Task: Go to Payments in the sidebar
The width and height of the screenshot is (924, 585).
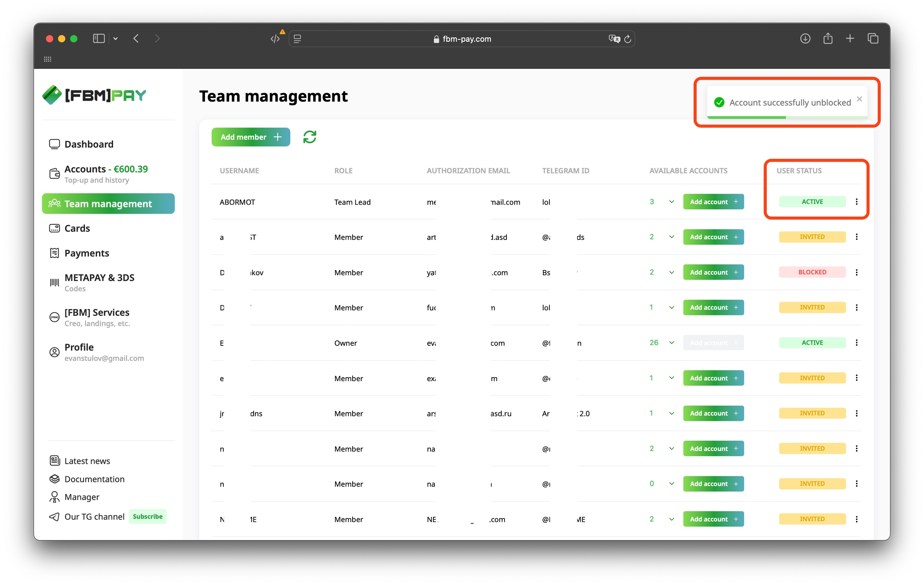Action: pyautogui.click(x=87, y=253)
